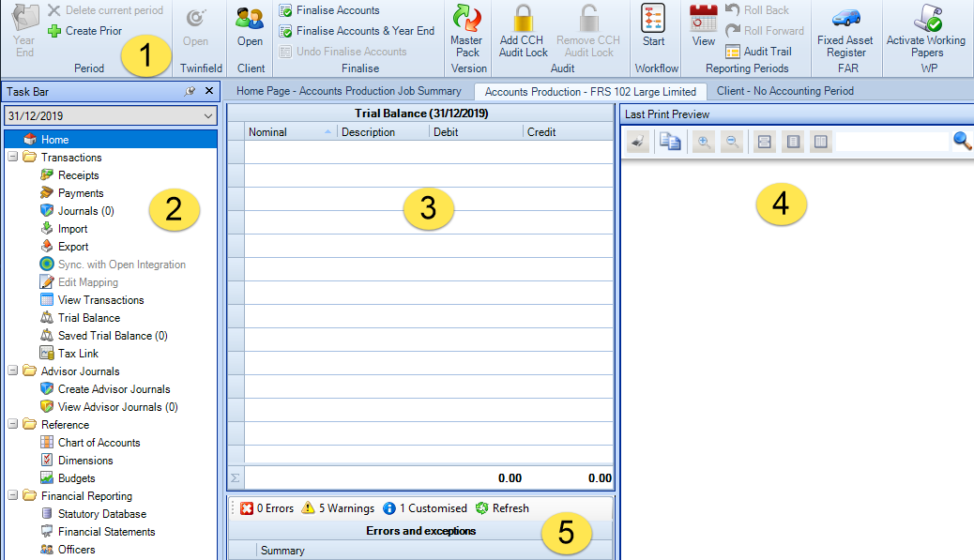The width and height of the screenshot is (974, 560).
Task: Click the print icon in Last Print Preview
Action: click(x=637, y=142)
